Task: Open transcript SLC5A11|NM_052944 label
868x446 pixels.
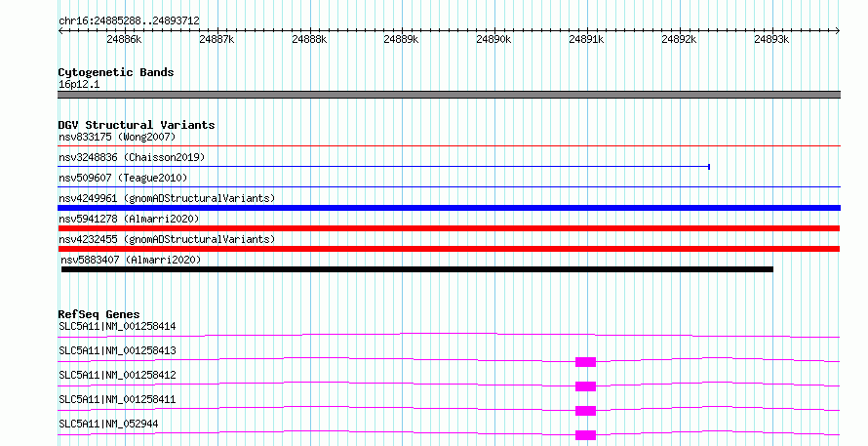Action: click(108, 424)
